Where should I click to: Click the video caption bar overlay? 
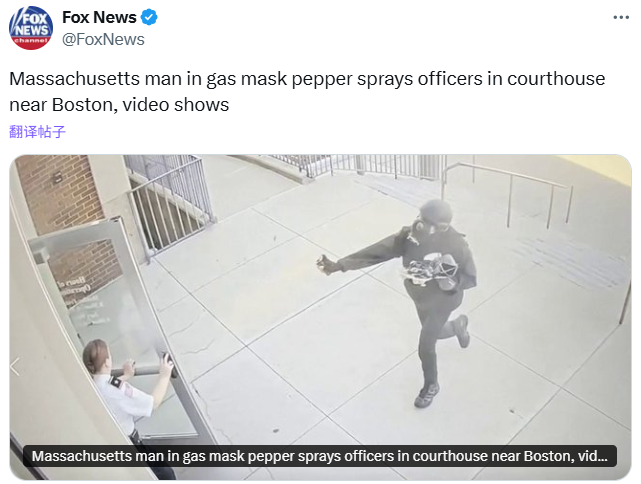(320, 456)
